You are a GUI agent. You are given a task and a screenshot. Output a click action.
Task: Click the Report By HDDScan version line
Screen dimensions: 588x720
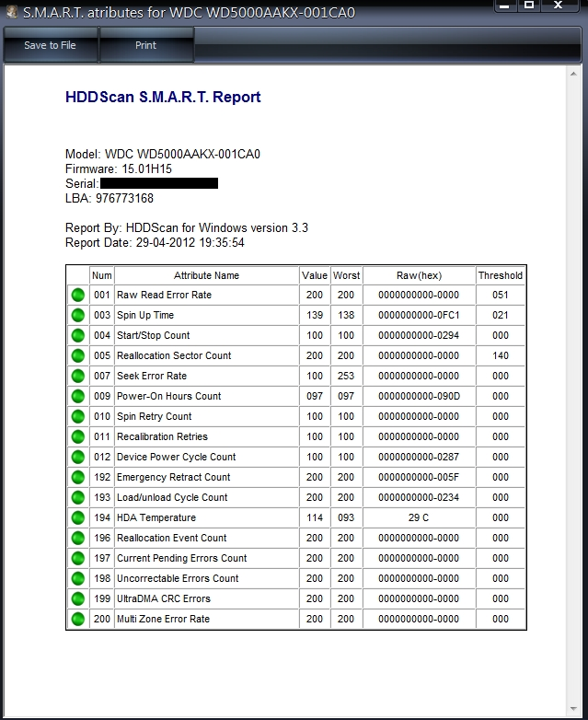[x=187, y=227]
